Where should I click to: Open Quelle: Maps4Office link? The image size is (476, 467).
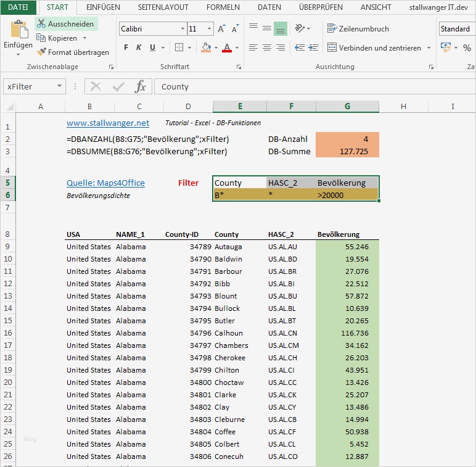click(105, 183)
